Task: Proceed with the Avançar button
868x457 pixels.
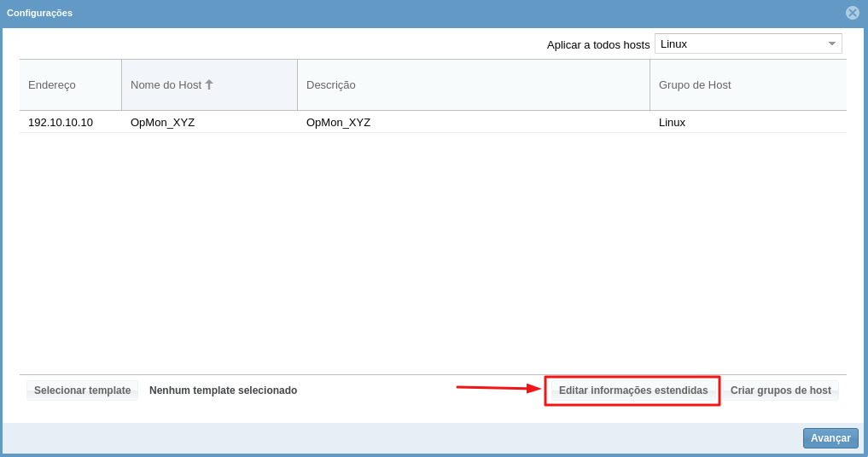Action: [x=830, y=437]
